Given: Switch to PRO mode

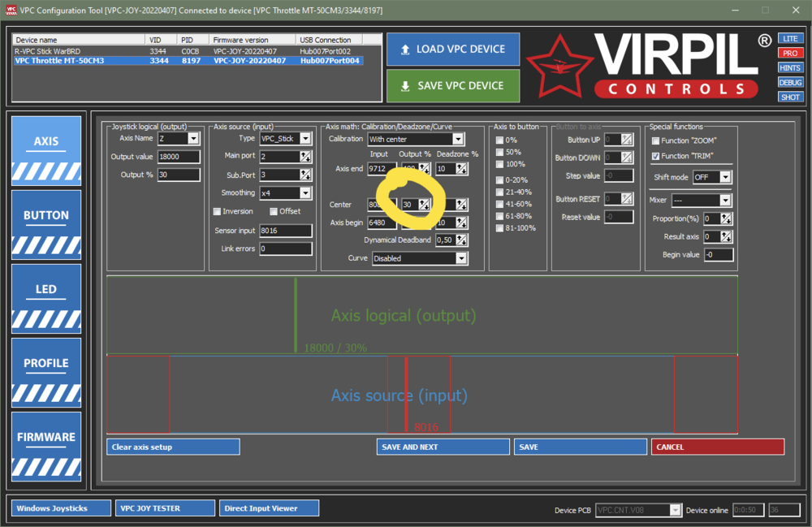Looking at the screenshot, I should (790, 54).
